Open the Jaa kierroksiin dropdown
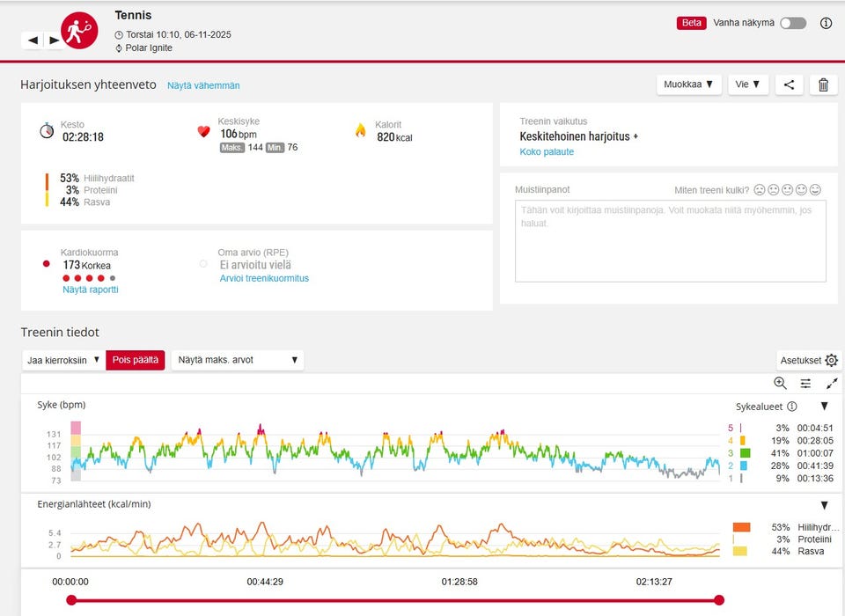Screen dimensions: 845x616 pos(63,360)
